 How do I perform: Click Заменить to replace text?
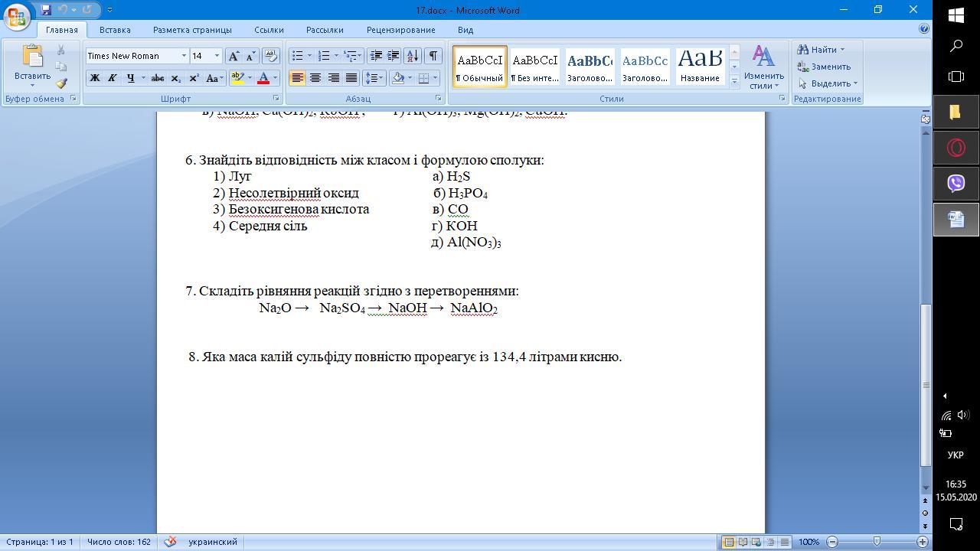(824, 67)
